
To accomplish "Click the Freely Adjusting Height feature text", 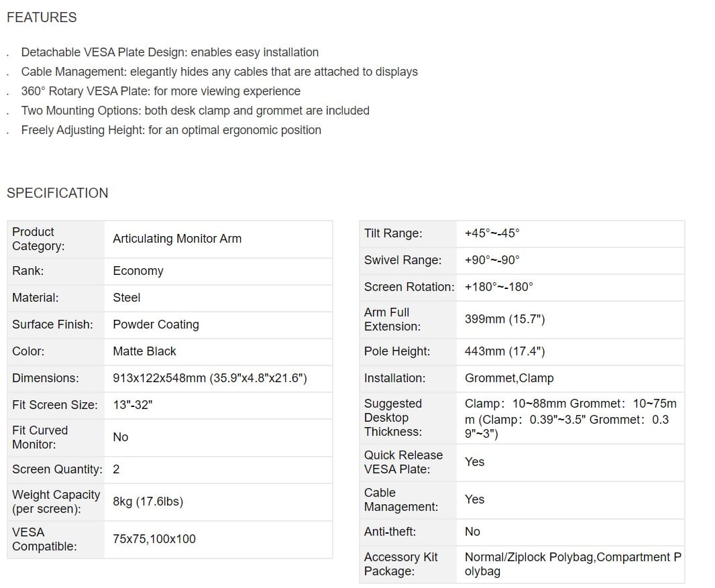I will pyautogui.click(x=171, y=130).
